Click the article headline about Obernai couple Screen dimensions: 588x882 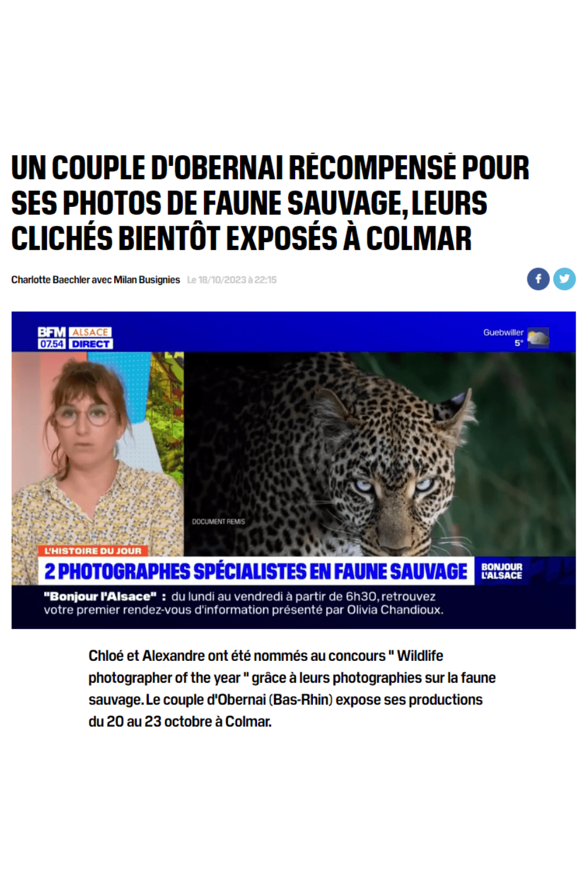(270, 203)
